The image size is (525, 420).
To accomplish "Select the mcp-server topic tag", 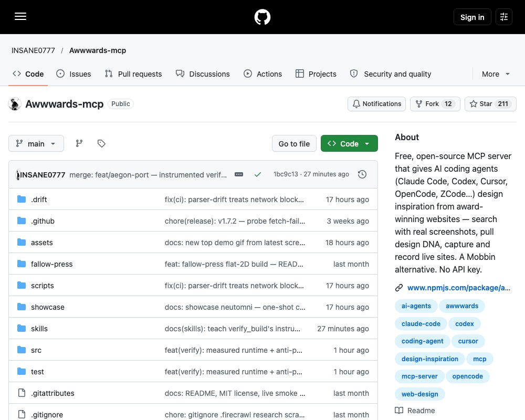I will pos(419,376).
